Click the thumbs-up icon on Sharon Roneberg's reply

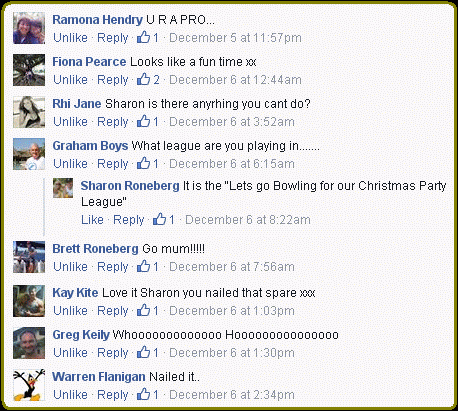(159, 219)
